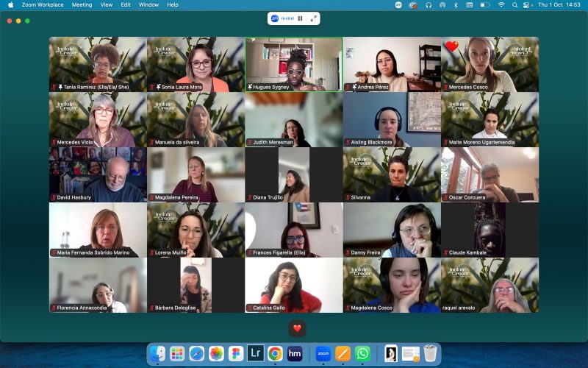This screenshot has width=588, height=368.
Task: Open Control Center in menu bar
Action: pyautogui.click(x=527, y=5)
